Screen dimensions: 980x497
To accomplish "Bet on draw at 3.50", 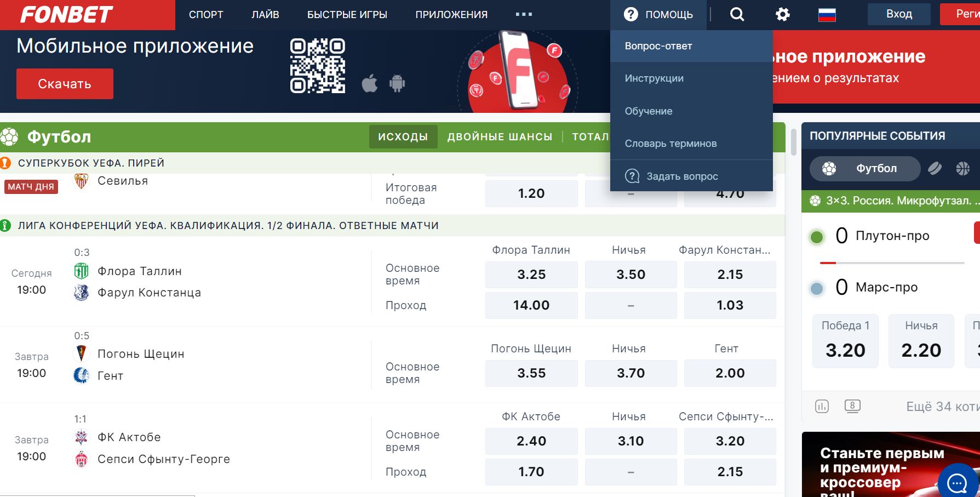I will pyautogui.click(x=631, y=275).
